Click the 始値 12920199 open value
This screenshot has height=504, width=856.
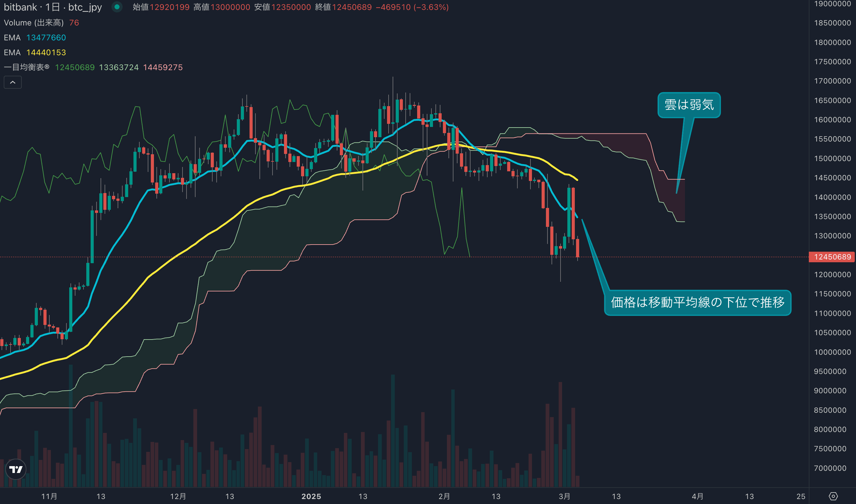pyautogui.click(x=169, y=7)
